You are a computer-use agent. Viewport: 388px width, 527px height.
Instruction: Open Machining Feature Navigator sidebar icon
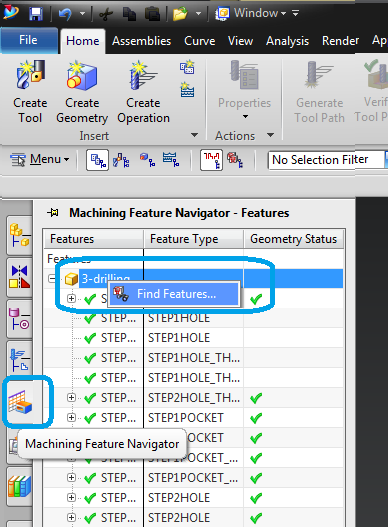point(21,402)
